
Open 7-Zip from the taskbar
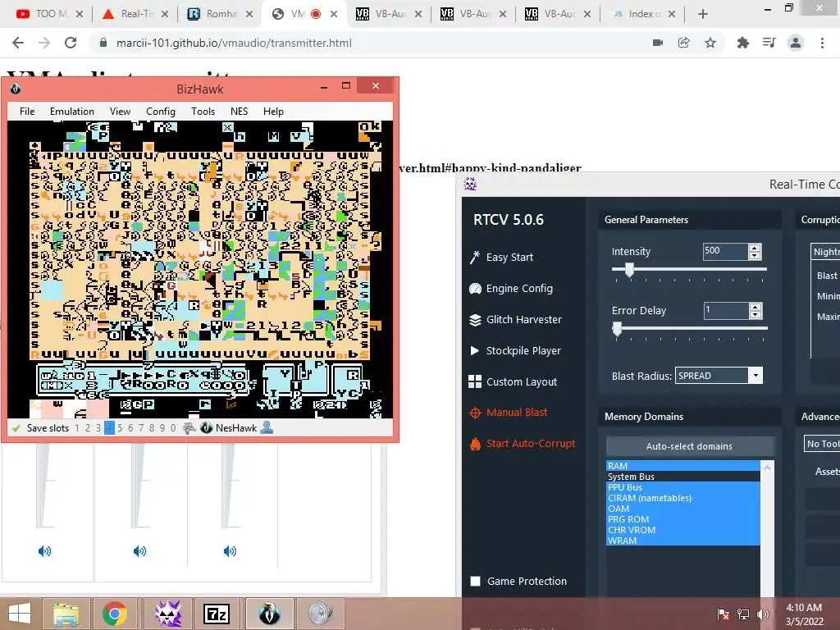[217, 614]
